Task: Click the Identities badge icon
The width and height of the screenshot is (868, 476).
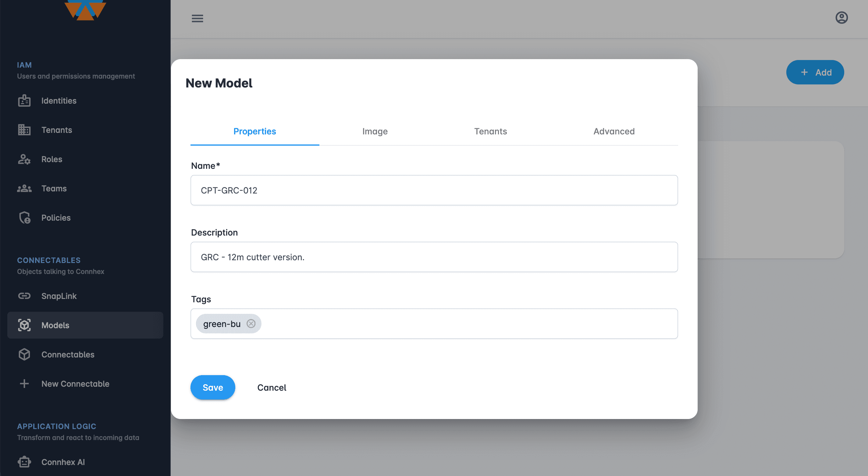Action: click(x=24, y=101)
